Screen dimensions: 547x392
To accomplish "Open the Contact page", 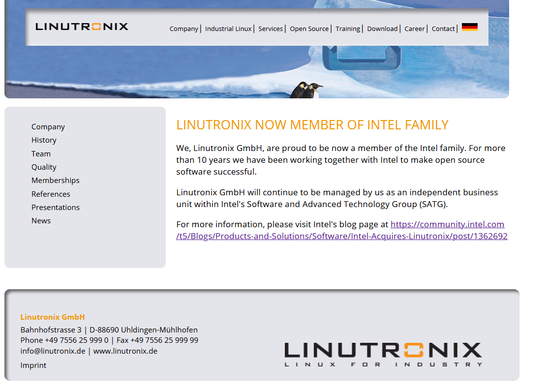I will point(443,29).
